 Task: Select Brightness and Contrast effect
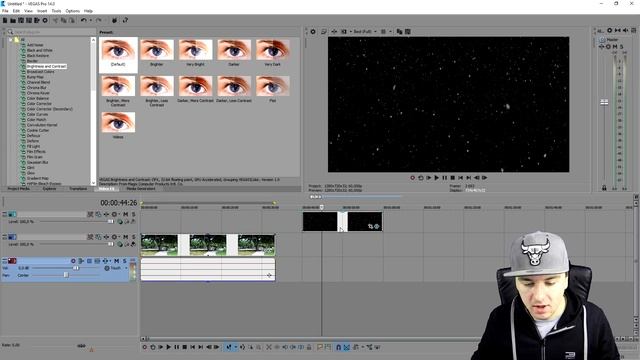[46, 66]
